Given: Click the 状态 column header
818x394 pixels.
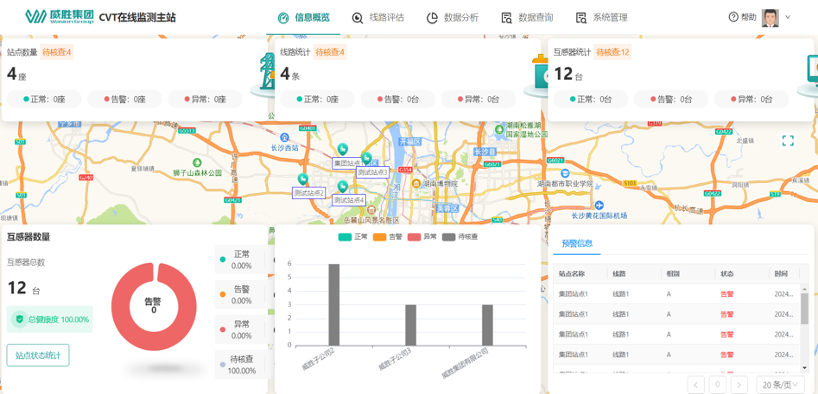Looking at the screenshot, I should (x=741, y=274).
